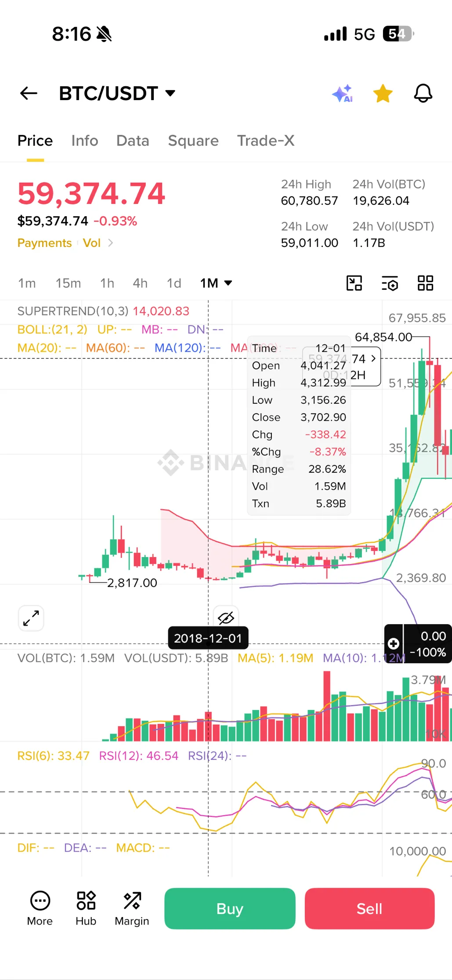Image resolution: width=452 pixels, height=980 pixels.
Task: Open the Hub icon
Action: click(86, 908)
